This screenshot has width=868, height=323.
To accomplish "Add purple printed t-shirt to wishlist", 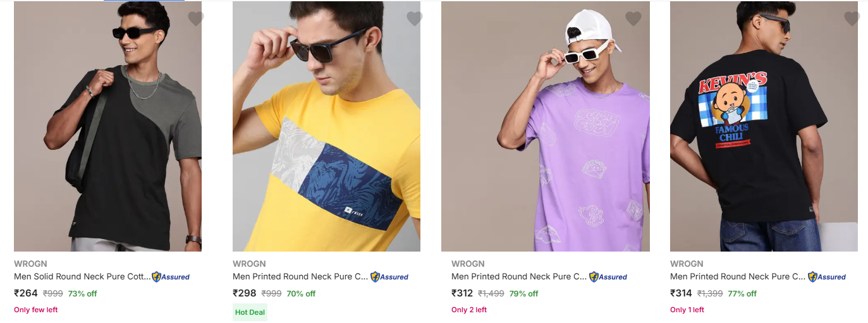I will click(633, 19).
